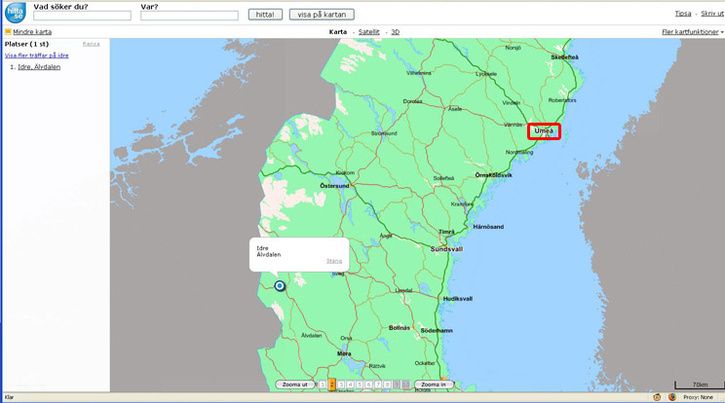Select the Karta map view
Viewport: 725px width, 403px height.
coord(339,32)
